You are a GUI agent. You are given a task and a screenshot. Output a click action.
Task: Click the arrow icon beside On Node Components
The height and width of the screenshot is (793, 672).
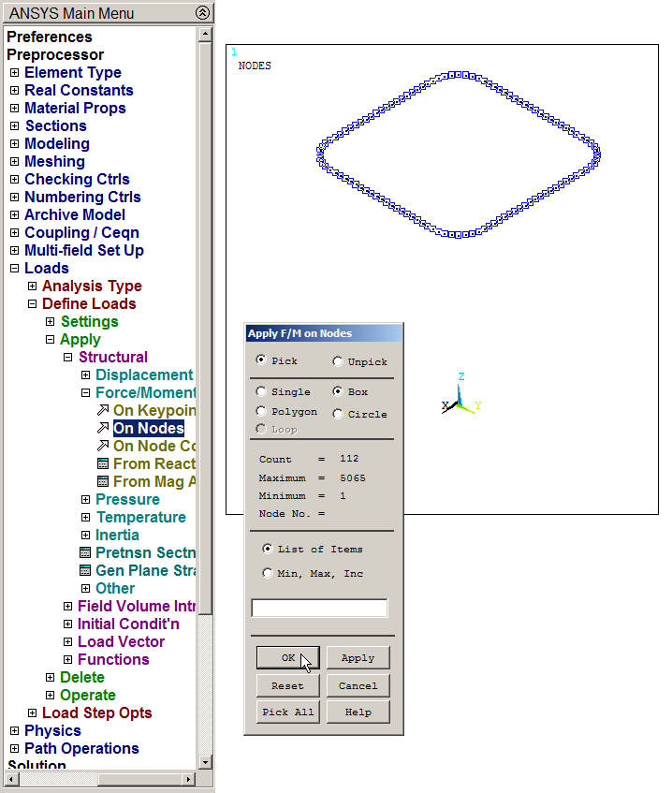tap(103, 446)
